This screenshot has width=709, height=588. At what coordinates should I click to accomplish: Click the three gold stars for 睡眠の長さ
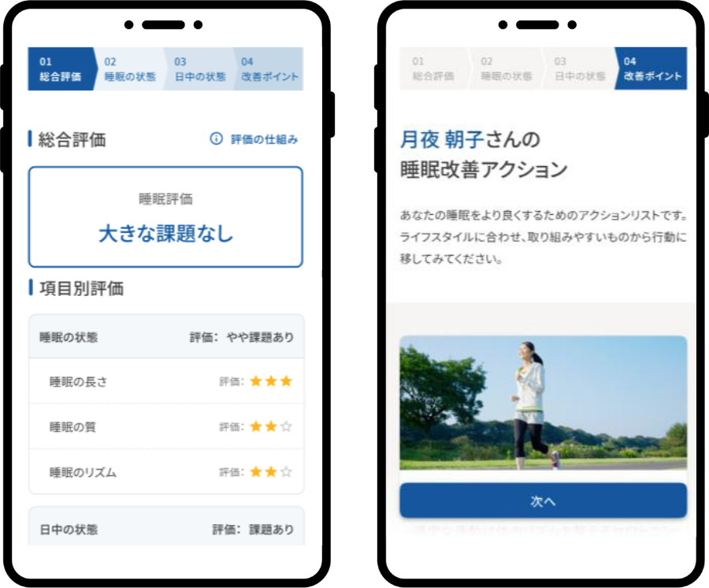point(270,382)
